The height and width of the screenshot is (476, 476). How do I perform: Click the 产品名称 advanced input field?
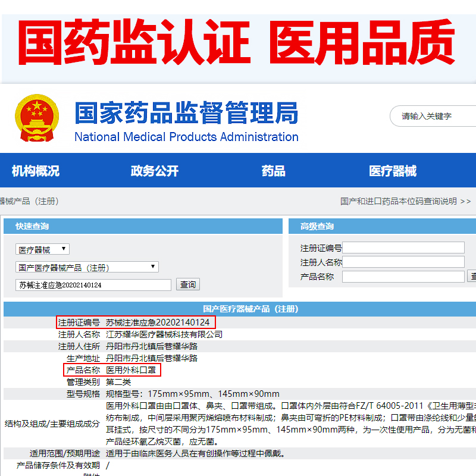tap(403, 277)
